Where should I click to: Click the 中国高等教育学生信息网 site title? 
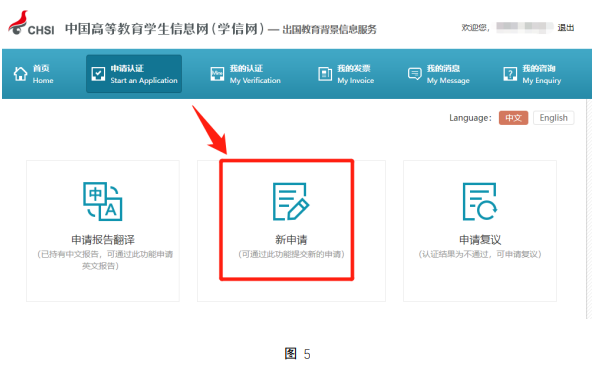164,29
